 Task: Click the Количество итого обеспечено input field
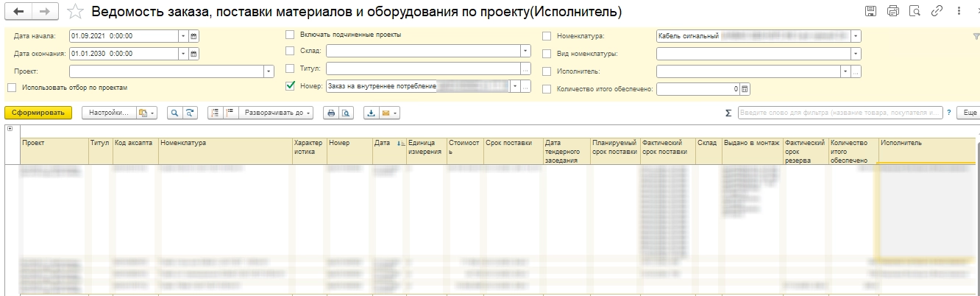(x=697, y=89)
